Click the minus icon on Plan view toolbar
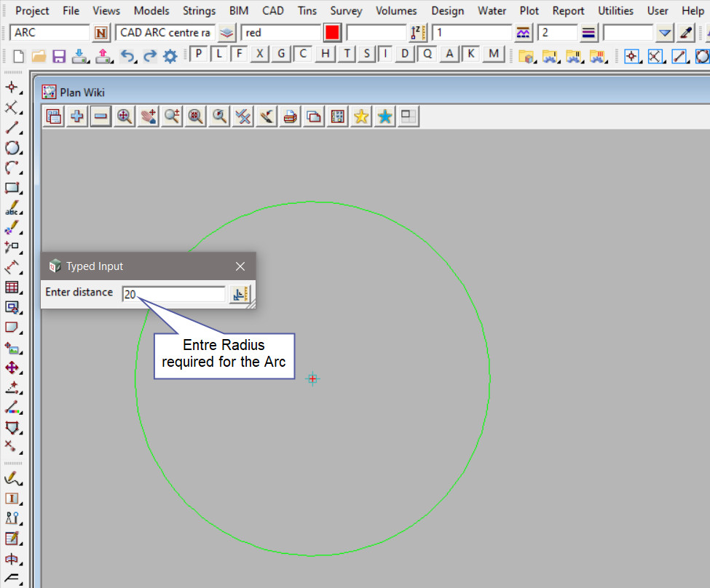 (x=100, y=116)
